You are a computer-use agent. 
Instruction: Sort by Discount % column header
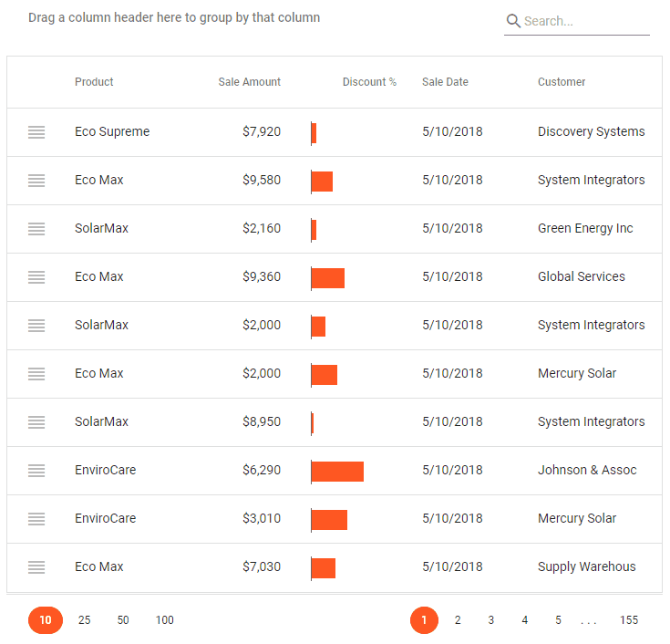pos(369,82)
